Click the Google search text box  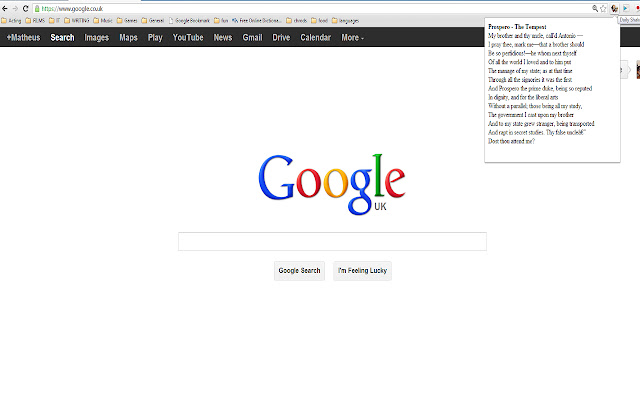pos(332,241)
